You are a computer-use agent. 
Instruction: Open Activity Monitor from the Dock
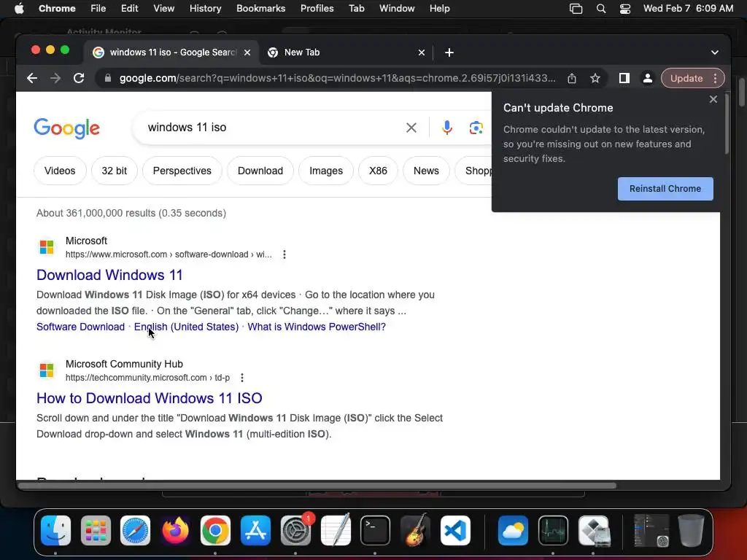553,530
